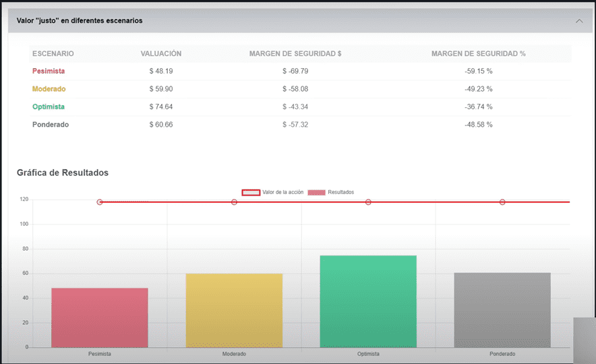Select the 'Ponderado' scenario row label
The width and height of the screenshot is (596, 364).
(51, 125)
